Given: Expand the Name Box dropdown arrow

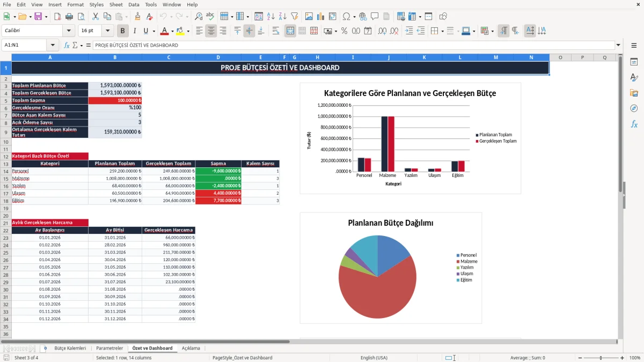Looking at the screenshot, I should click(x=53, y=45).
